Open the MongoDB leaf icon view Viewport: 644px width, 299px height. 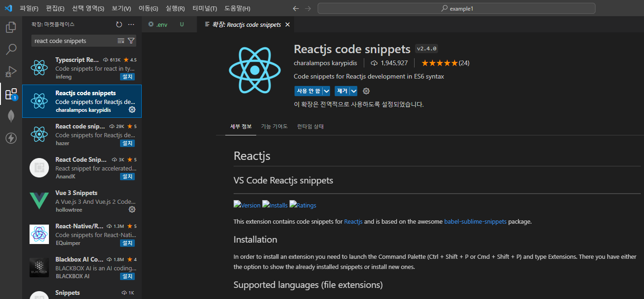(11, 116)
